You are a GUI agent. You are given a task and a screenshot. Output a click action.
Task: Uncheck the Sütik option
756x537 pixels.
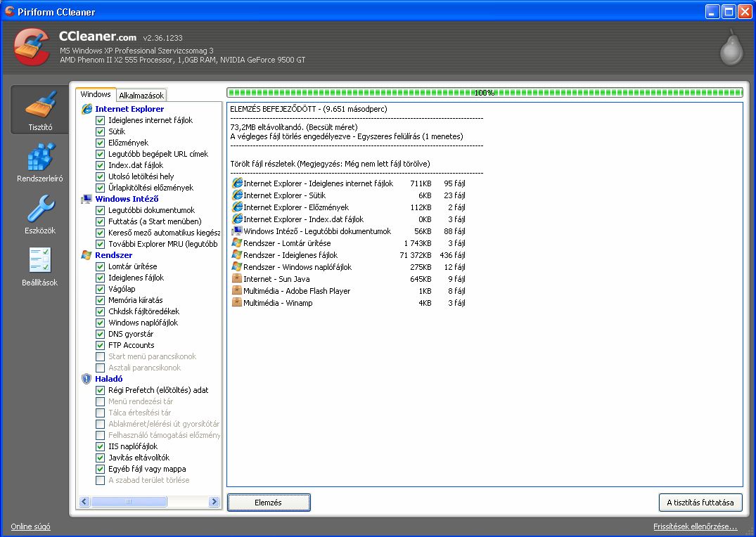point(100,131)
